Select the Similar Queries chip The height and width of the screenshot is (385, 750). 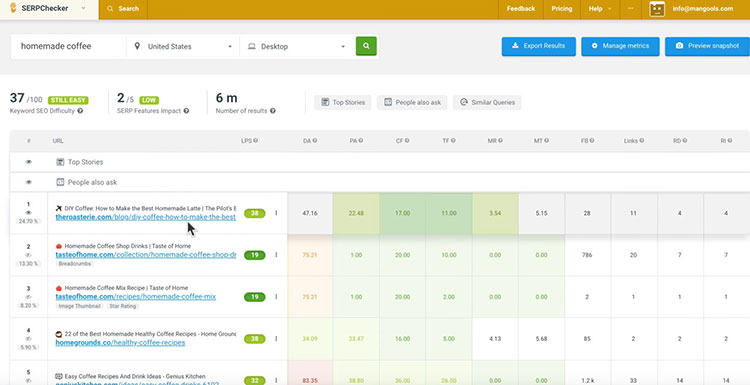487,102
